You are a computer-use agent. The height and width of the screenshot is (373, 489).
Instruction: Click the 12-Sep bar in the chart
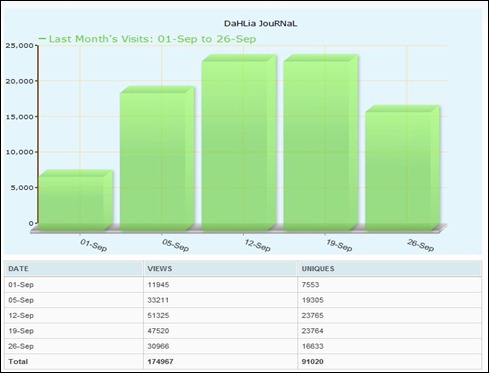239,143
